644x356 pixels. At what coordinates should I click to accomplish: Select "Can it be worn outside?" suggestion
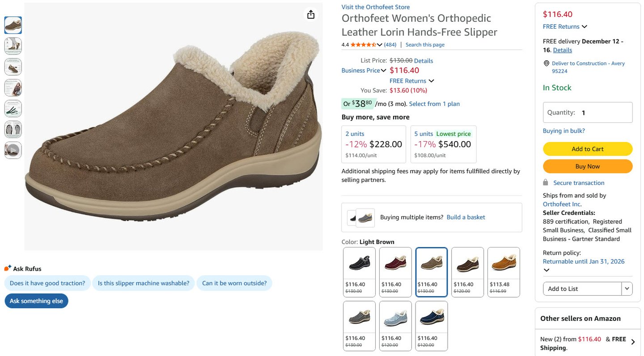click(x=234, y=283)
